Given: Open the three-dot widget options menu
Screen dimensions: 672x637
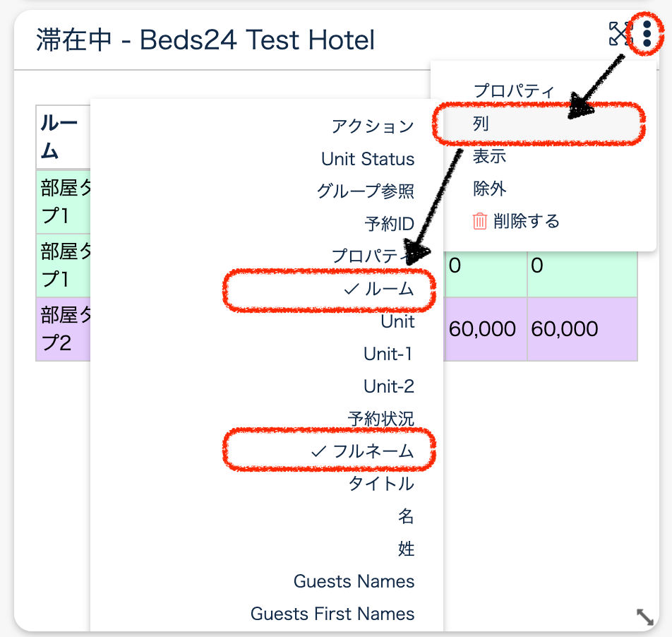Looking at the screenshot, I should pyautogui.click(x=647, y=33).
